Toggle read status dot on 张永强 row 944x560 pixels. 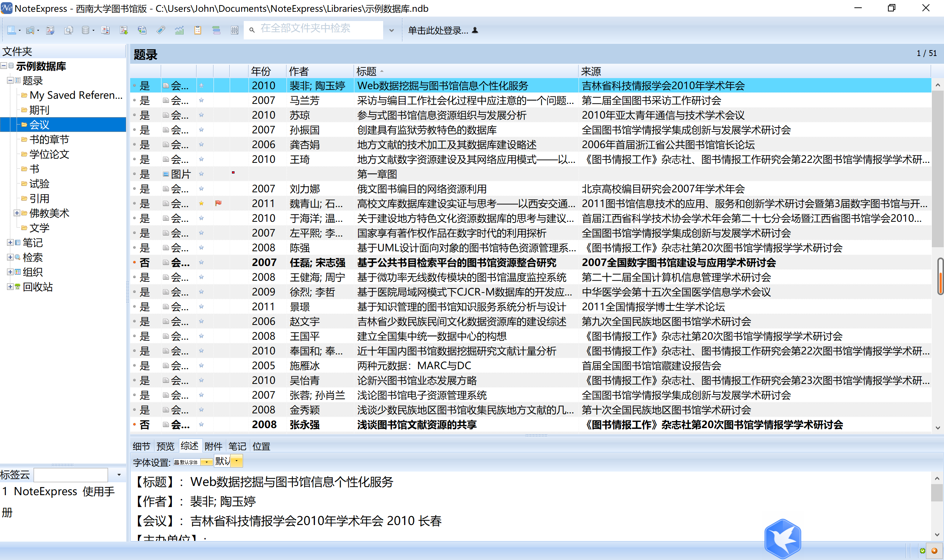[x=134, y=424]
